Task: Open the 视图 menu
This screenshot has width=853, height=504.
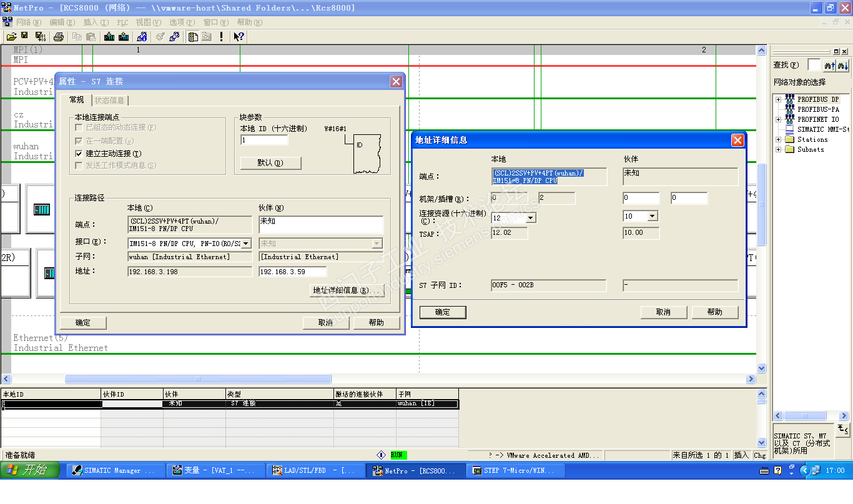Action: 148,22
